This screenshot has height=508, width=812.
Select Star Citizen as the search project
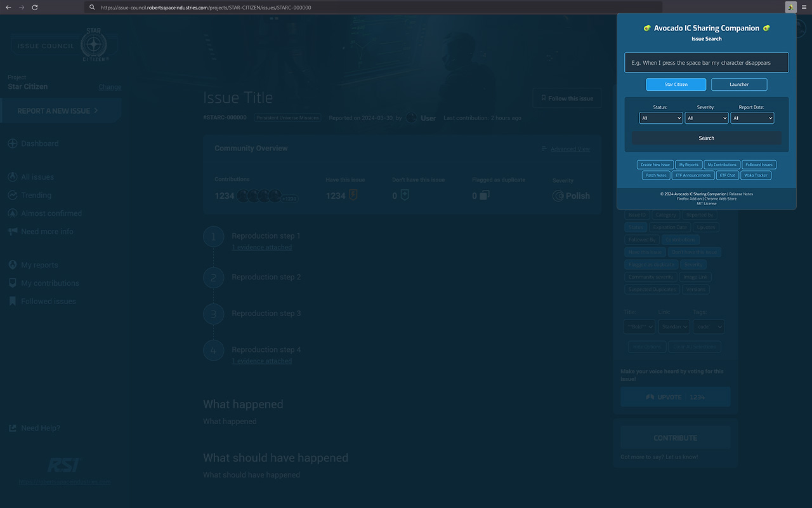(676, 84)
